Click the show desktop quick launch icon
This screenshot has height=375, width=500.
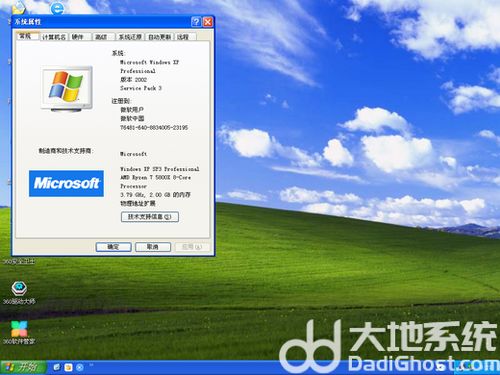click(x=57, y=367)
